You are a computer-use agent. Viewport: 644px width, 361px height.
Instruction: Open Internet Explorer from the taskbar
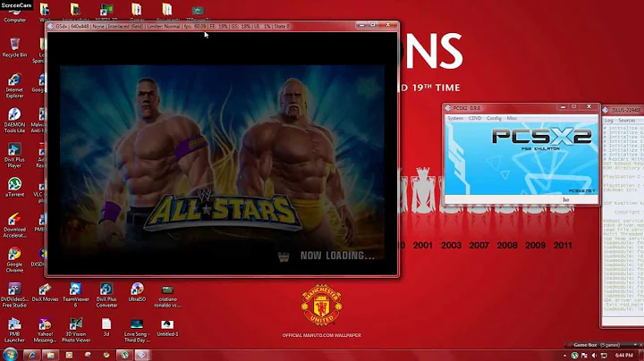click(x=32, y=355)
